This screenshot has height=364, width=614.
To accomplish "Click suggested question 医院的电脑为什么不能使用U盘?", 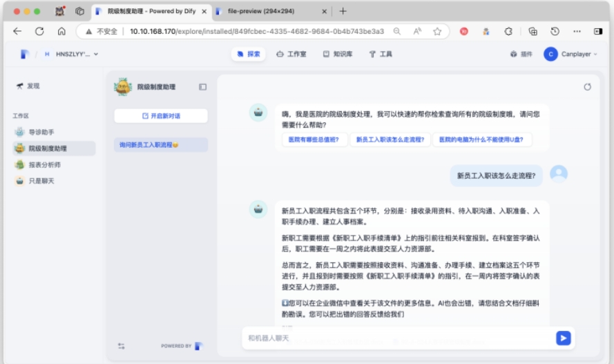I will click(481, 140).
